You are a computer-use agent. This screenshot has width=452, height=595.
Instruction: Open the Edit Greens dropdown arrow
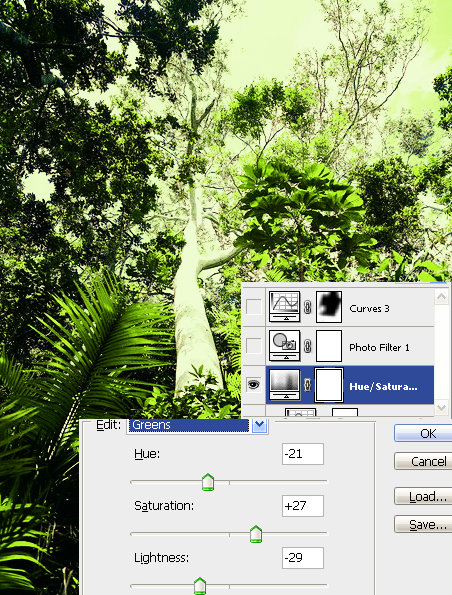pyautogui.click(x=260, y=425)
